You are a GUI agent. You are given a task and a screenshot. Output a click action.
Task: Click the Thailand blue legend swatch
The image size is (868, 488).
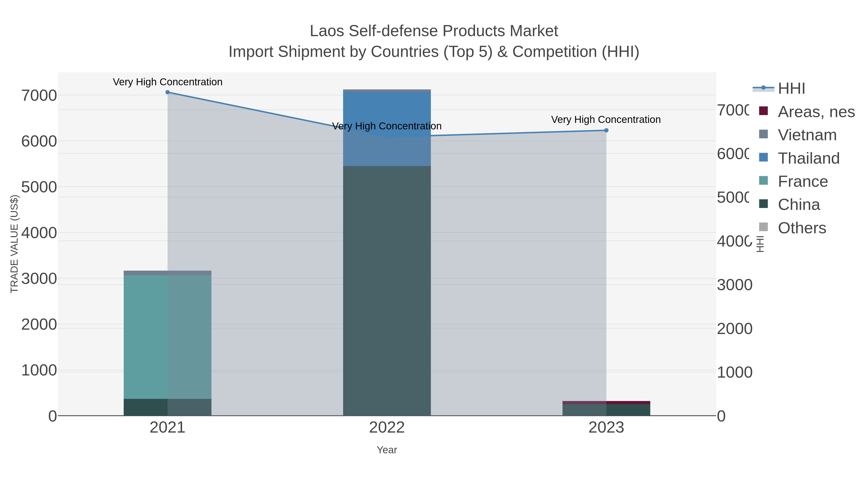pos(763,157)
